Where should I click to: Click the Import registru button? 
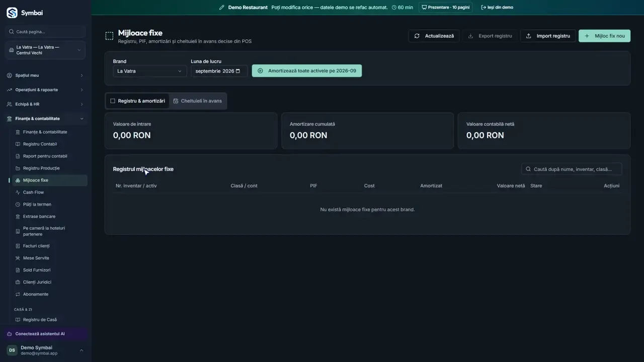point(548,36)
